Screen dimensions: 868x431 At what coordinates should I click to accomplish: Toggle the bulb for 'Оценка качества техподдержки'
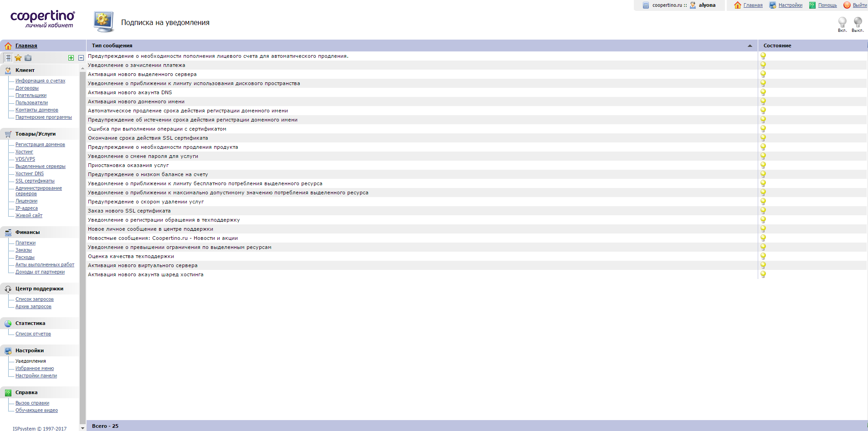pyautogui.click(x=763, y=256)
